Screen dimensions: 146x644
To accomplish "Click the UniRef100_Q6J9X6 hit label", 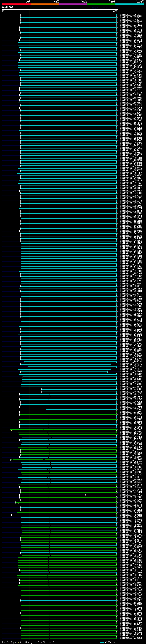I will pos(131,58).
